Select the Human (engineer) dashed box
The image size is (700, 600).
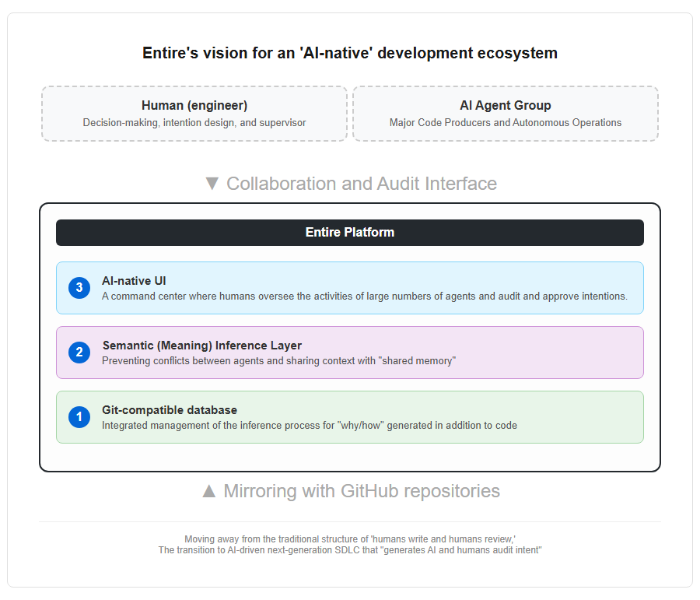point(194,114)
